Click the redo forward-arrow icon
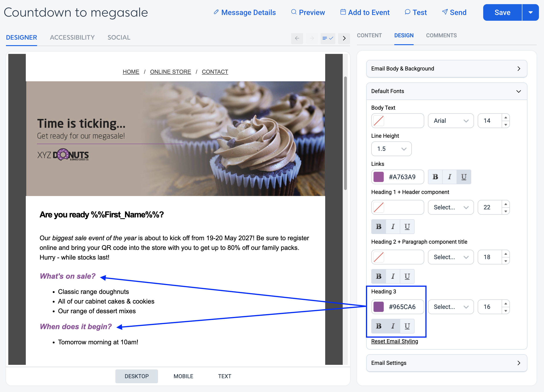Screen dimensions: 544x392 (312, 38)
